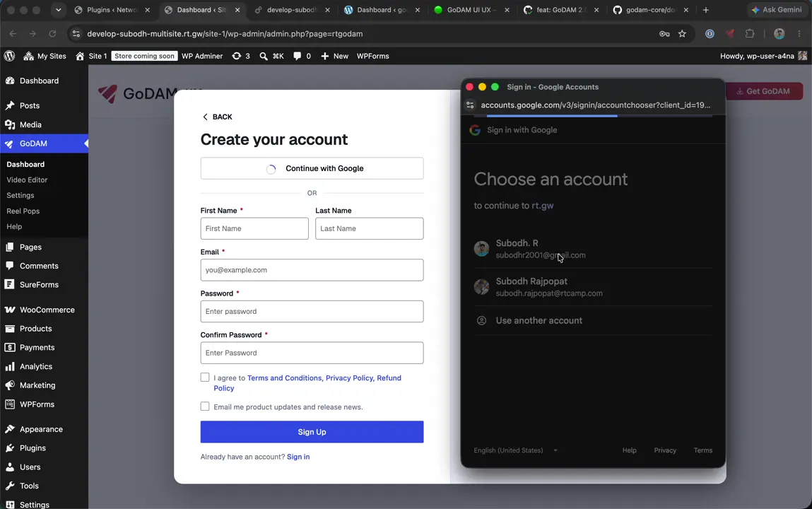Viewport: 812px width, 509px height.
Task: Open GoDAM Settings submenu item
Action: click(20, 195)
